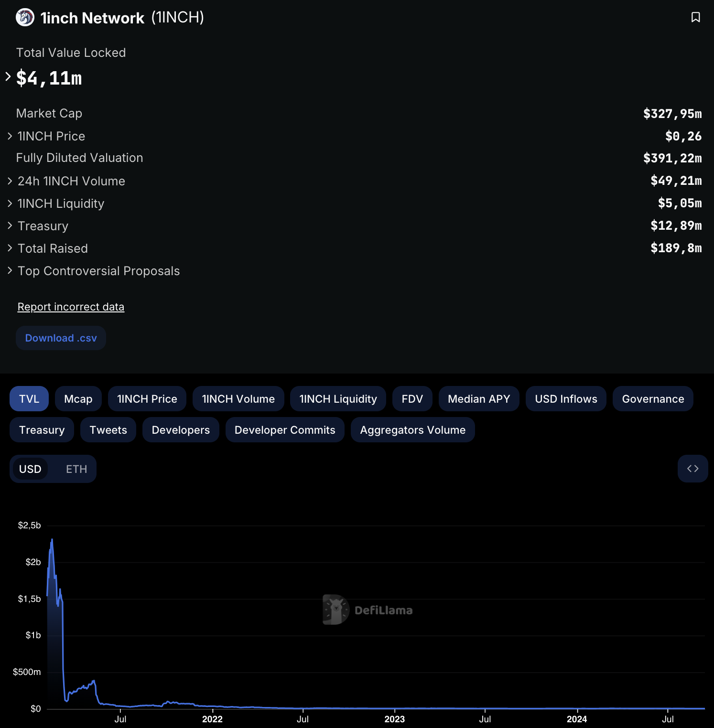Viewport: 714px width, 728px height.
Task: Toggle the FDV chart series
Action: (412, 398)
